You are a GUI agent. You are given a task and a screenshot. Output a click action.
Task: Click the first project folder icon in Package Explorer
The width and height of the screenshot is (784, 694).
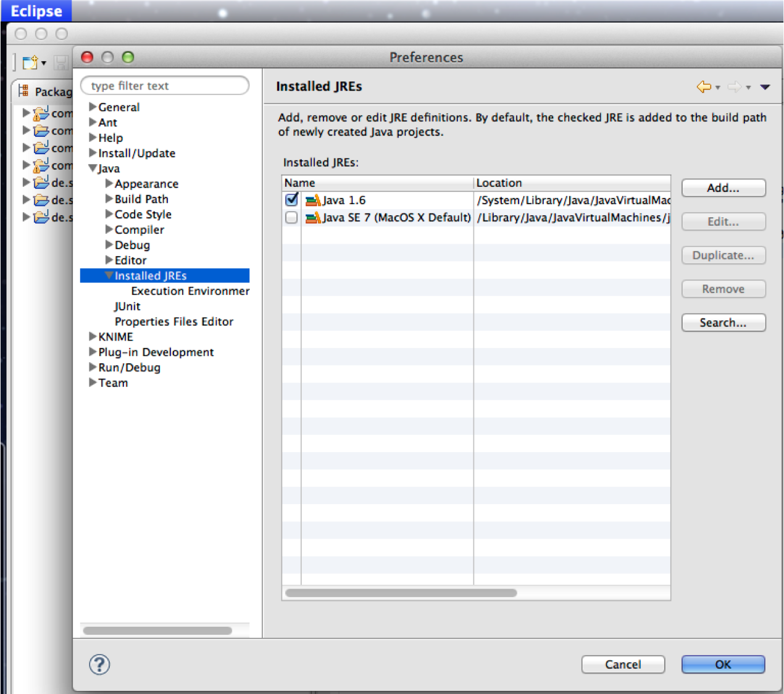pos(41,114)
